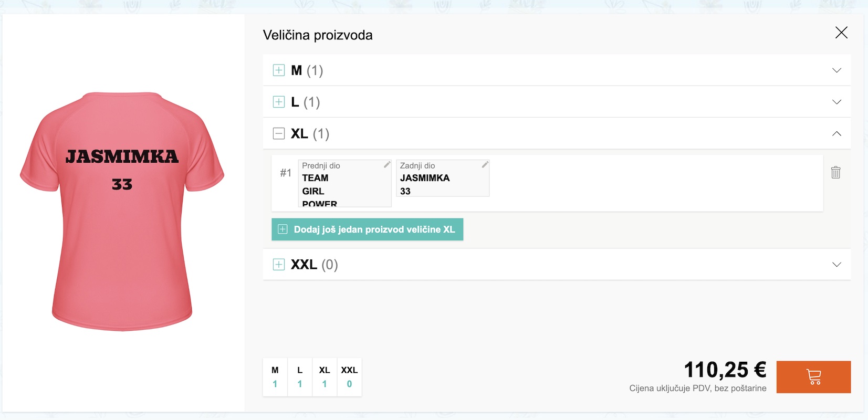This screenshot has height=420, width=868.
Task: Click the plus icon beside size L
Action: point(279,102)
